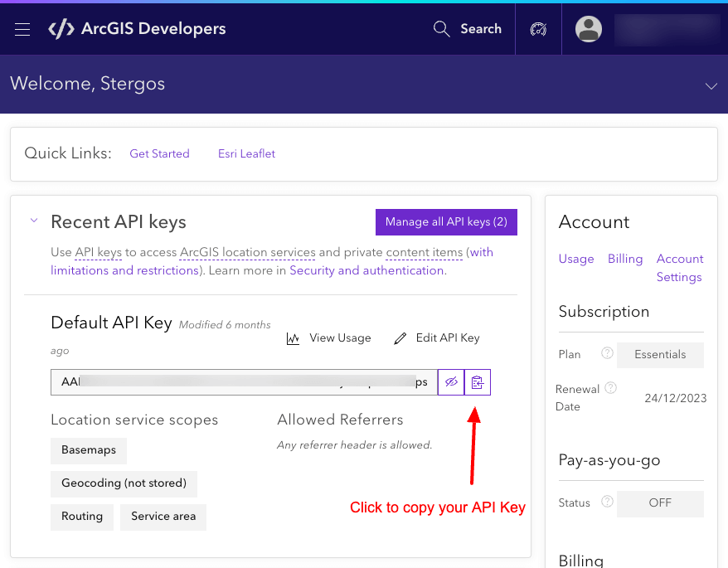Click the pay-as-you-go OFF status
The image size is (728, 568).
(x=660, y=503)
